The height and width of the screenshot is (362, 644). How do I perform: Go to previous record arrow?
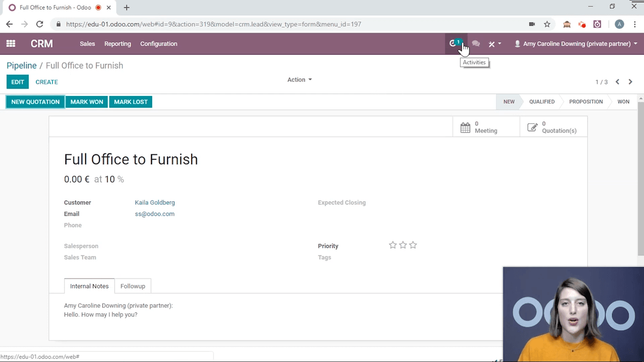pyautogui.click(x=617, y=82)
